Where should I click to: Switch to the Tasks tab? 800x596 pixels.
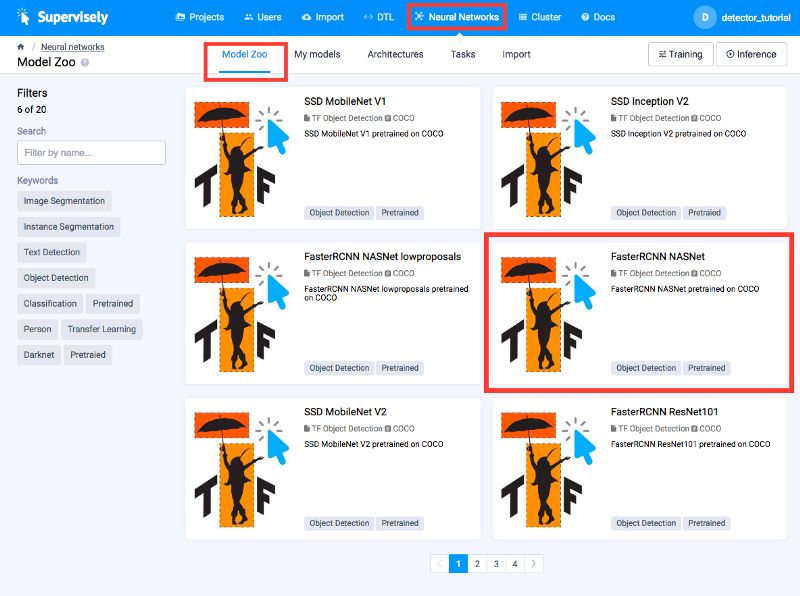[x=463, y=54]
